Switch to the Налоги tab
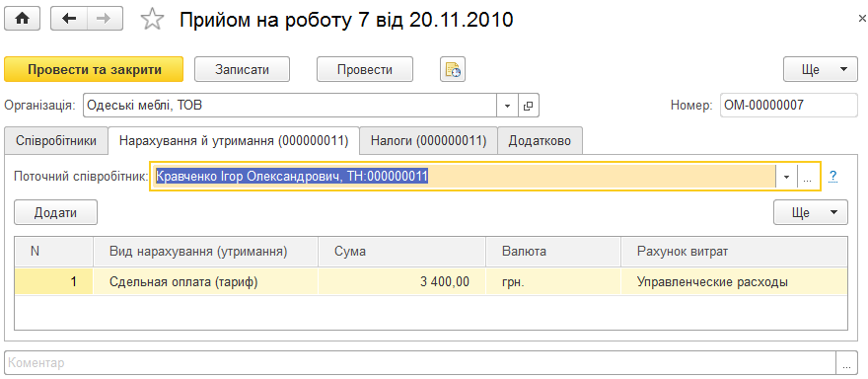This screenshot has height=379, width=868. [428, 141]
